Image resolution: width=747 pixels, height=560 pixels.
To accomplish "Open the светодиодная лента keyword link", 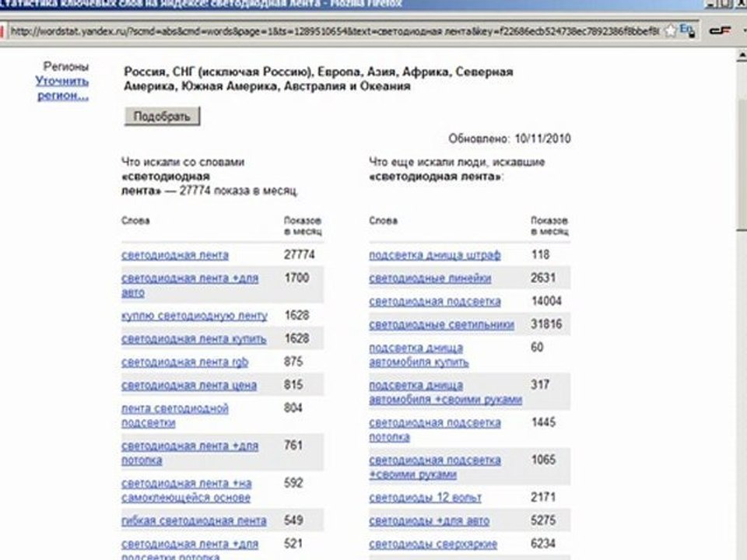I will pos(175,255).
